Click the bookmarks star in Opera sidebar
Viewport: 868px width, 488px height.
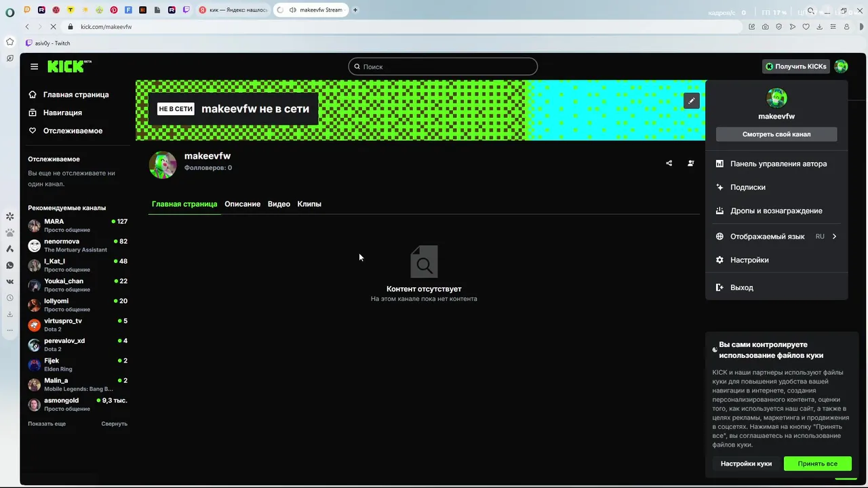[x=9, y=42]
